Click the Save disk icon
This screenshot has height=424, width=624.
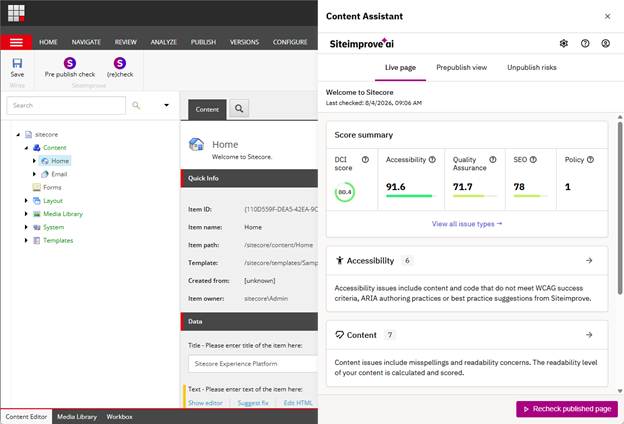pyautogui.click(x=17, y=63)
